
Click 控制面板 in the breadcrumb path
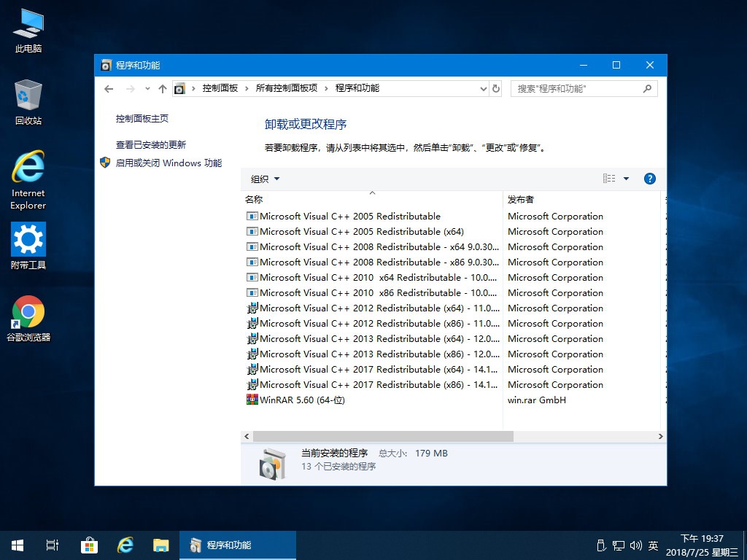coord(220,88)
